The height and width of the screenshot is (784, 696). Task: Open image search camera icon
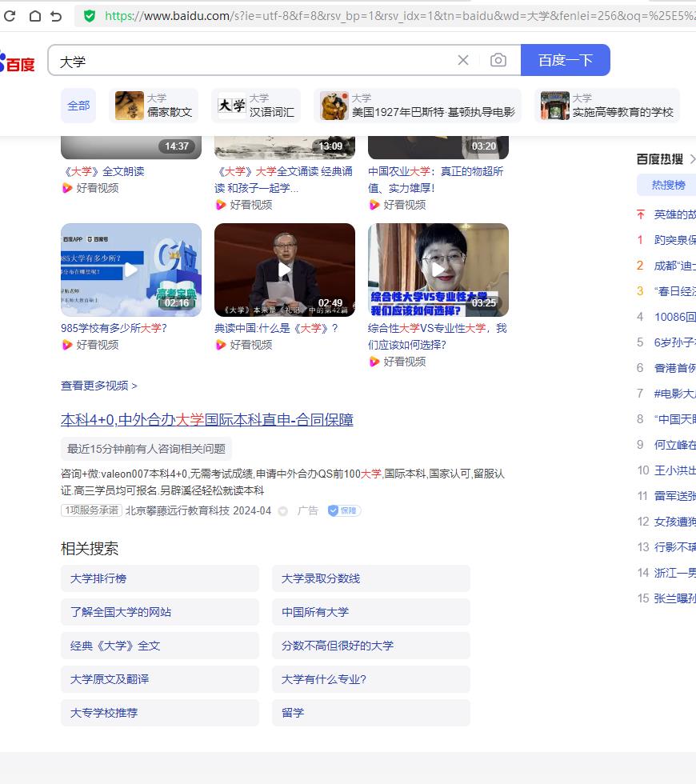498,60
